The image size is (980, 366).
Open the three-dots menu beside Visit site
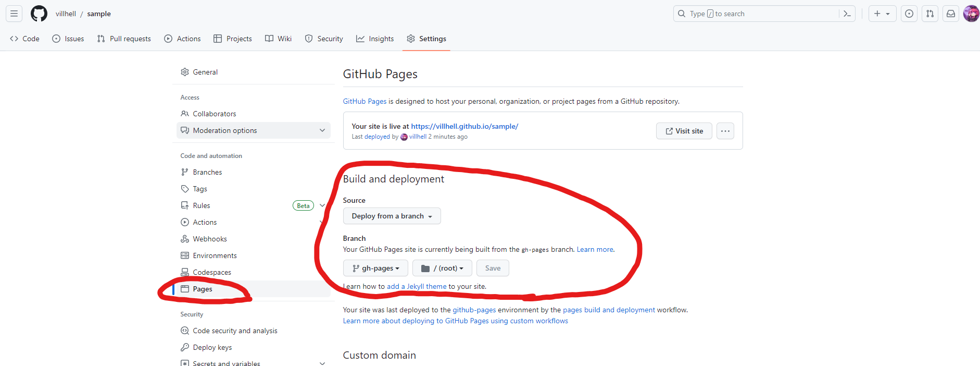(x=725, y=131)
